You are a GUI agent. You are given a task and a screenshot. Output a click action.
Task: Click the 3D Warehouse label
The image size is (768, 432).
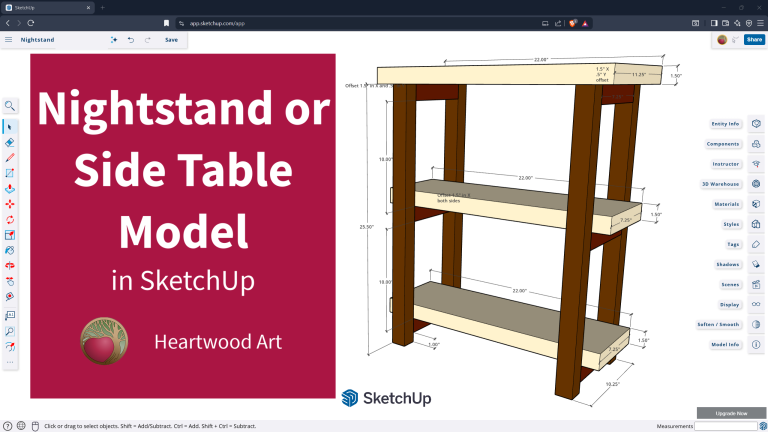[x=720, y=184]
